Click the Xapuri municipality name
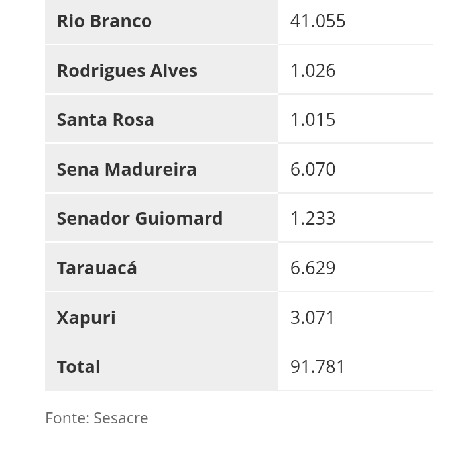This screenshot has width=476, height=450. 86,317
